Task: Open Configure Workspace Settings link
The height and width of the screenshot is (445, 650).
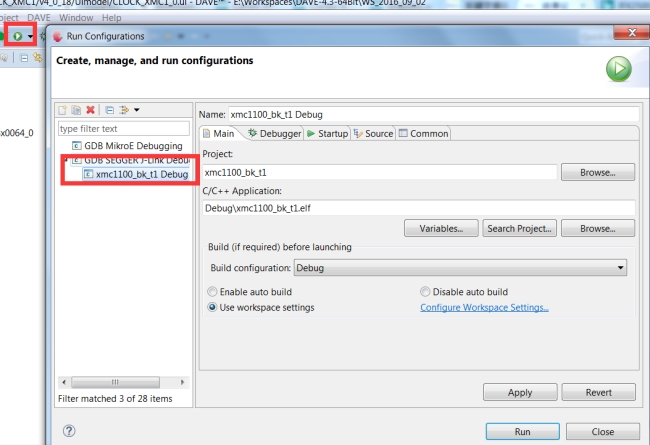Action: [484, 307]
